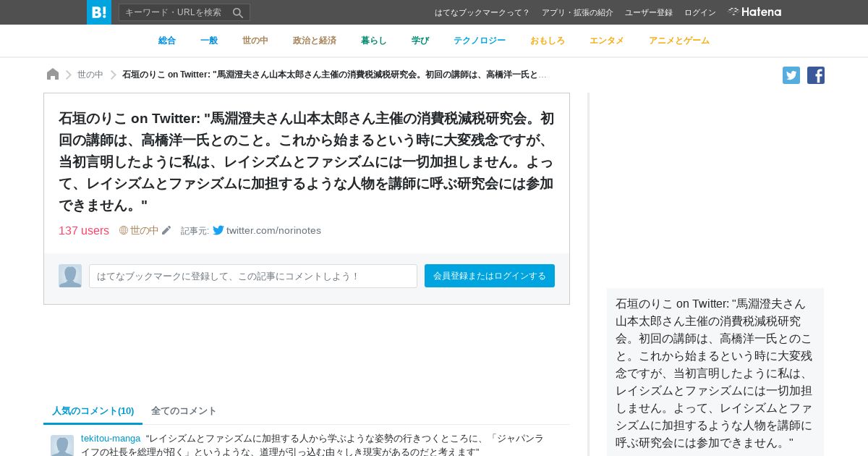Click the Hatena Bookmark B! logo
The width and height of the screenshot is (868, 456).
[x=99, y=12]
